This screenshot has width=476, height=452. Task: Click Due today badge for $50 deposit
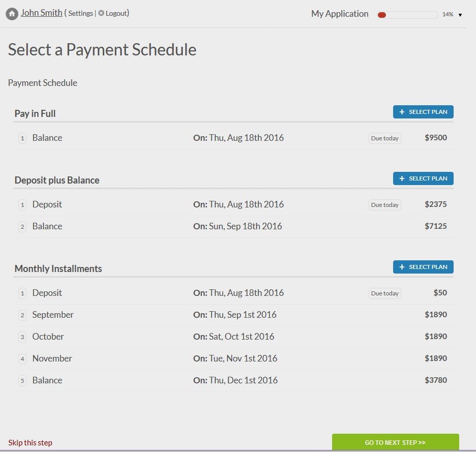(384, 293)
